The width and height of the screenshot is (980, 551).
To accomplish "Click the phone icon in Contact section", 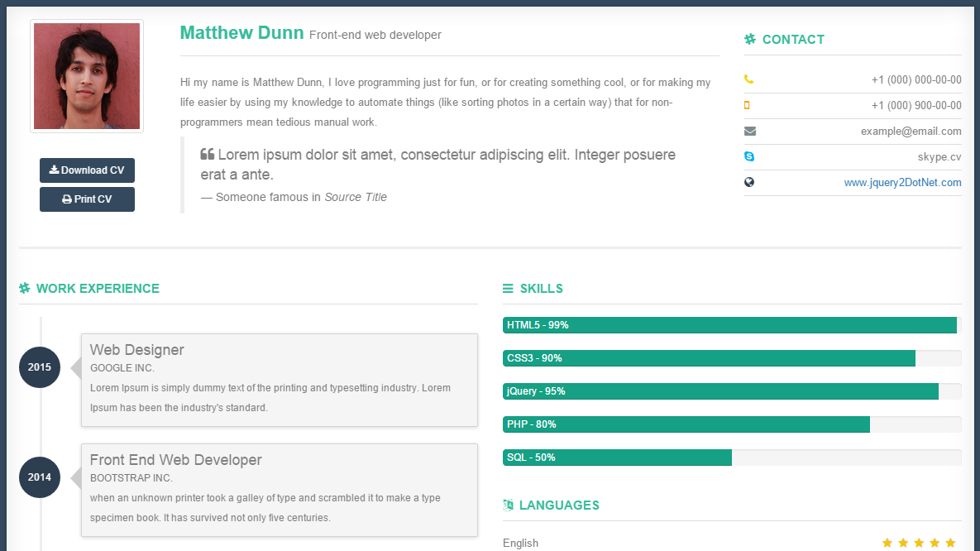I will [x=750, y=79].
